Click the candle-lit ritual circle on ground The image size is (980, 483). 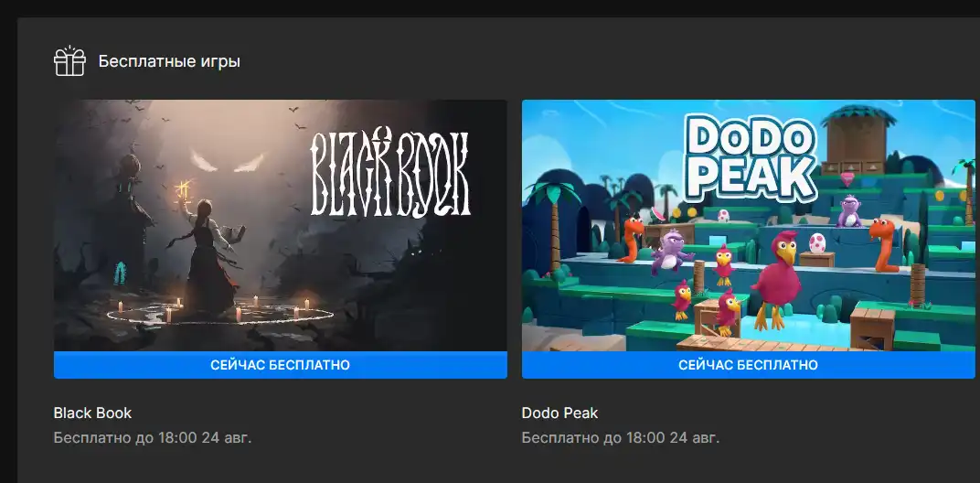218,311
